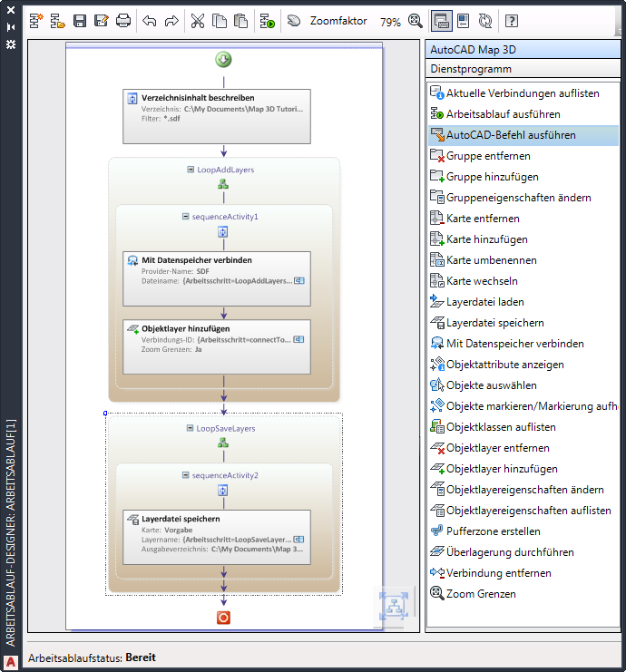The height and width of the screenshot is (672, 626).
Task: Toggle auto-hide on the palette
Action: coord(11,27)
